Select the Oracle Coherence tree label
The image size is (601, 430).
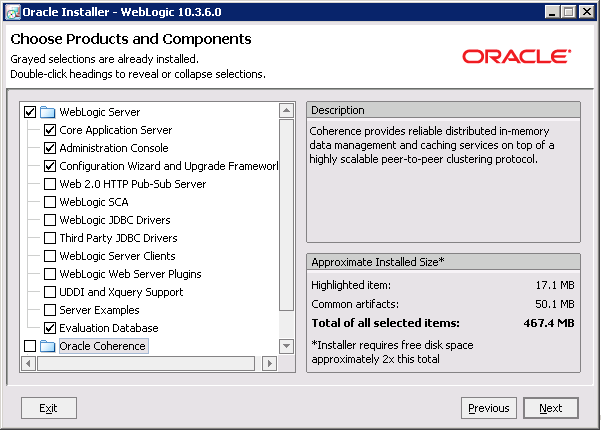click(x=102, y=346)
